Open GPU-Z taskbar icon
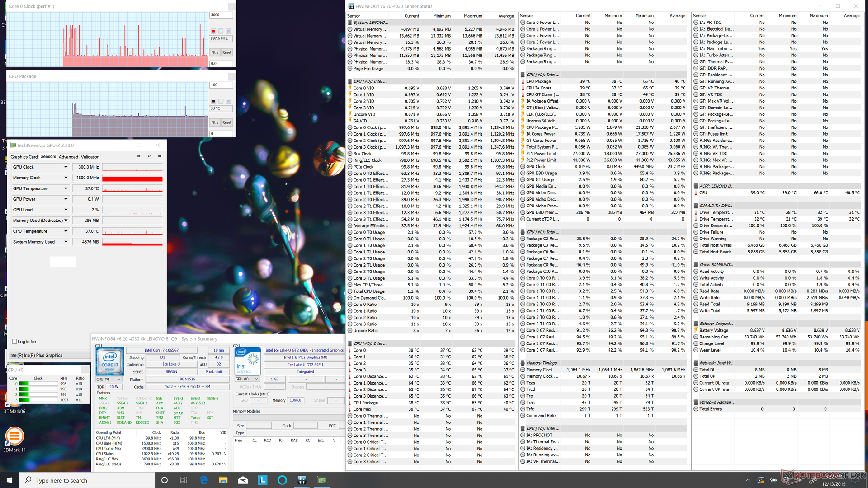The width and height of the screenshot is (868, 488). 321,480
